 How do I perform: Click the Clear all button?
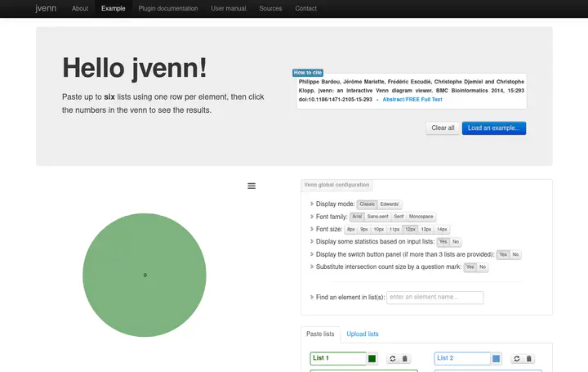coord(443,128)
